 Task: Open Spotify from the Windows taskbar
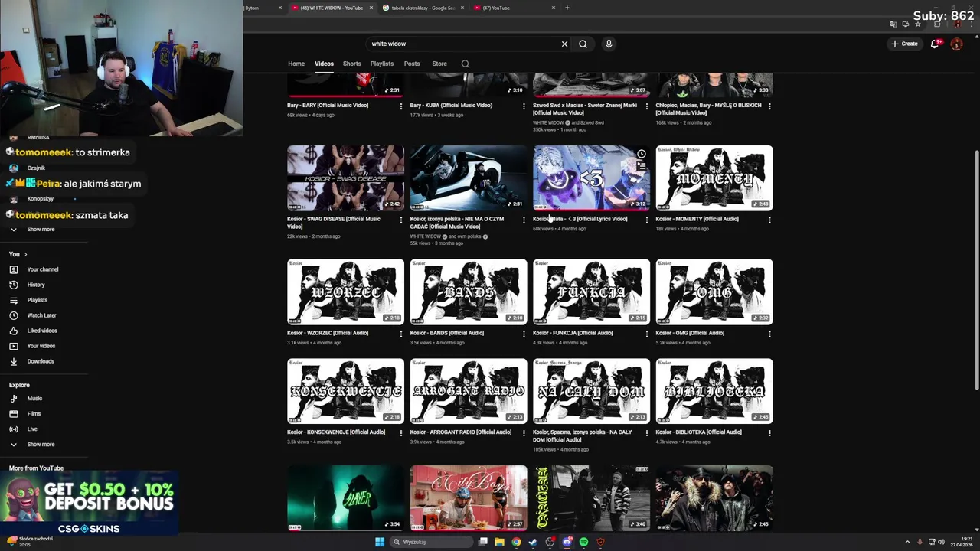click(x=583, y=542)
